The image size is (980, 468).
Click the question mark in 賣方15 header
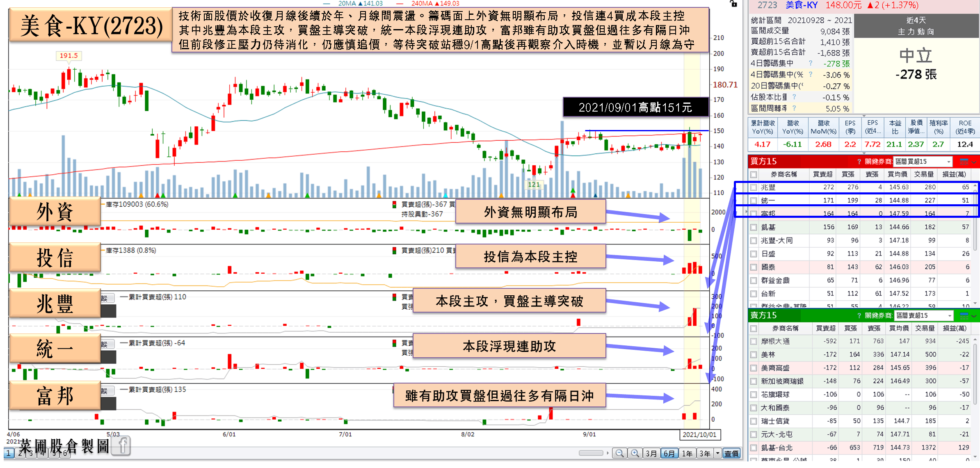pyautogui.click(x=859, y=315)
